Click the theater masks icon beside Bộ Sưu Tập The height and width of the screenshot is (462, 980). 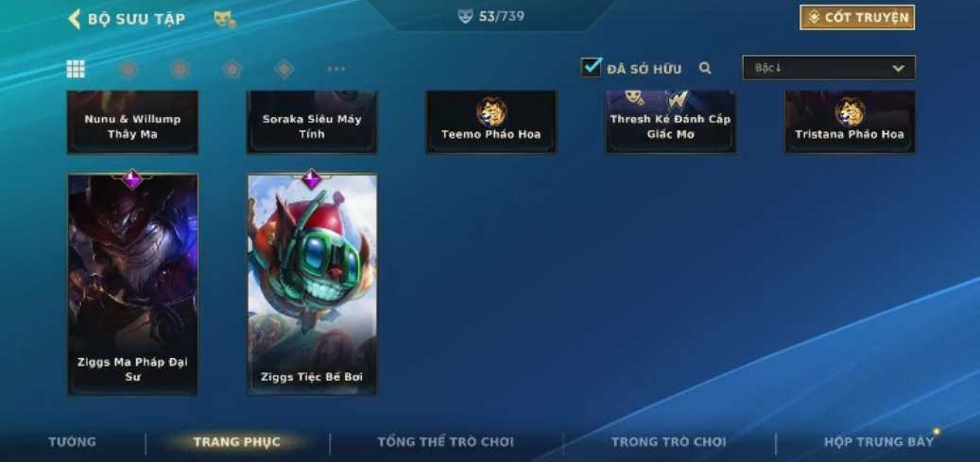click(x=225, y=20)
